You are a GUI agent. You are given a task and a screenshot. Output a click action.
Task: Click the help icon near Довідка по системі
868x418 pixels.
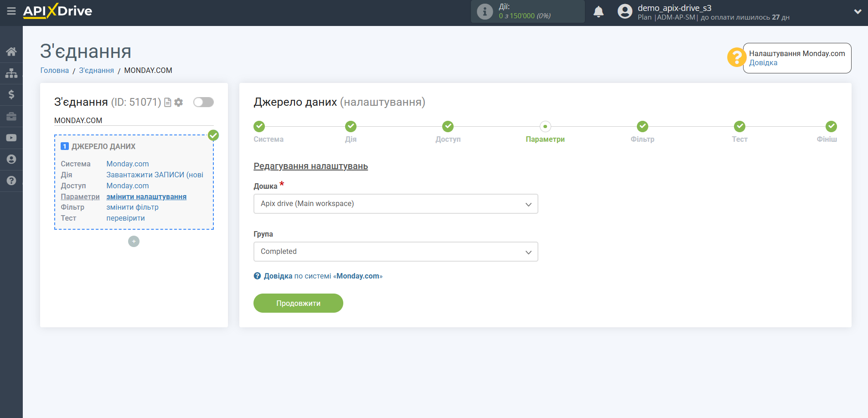point(257,276)
